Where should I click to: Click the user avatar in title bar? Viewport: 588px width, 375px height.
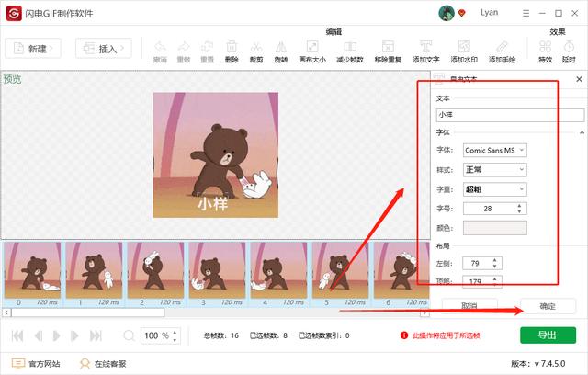[447, 13]
